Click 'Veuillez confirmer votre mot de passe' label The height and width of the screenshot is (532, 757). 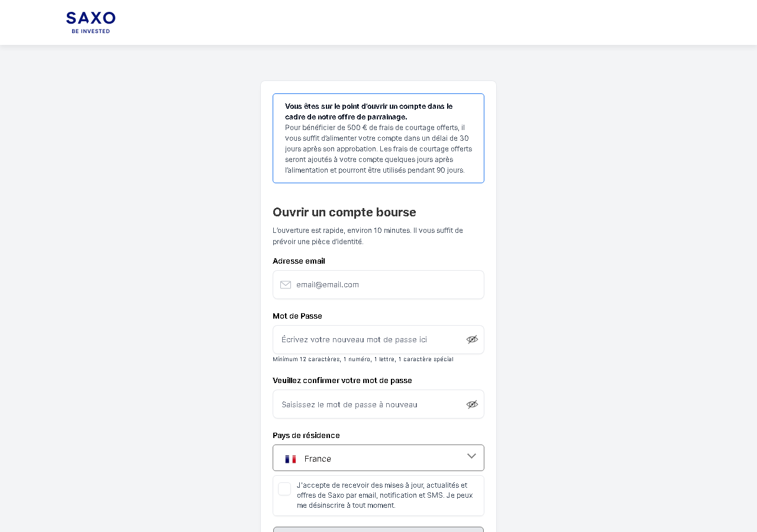pos(342,380)
